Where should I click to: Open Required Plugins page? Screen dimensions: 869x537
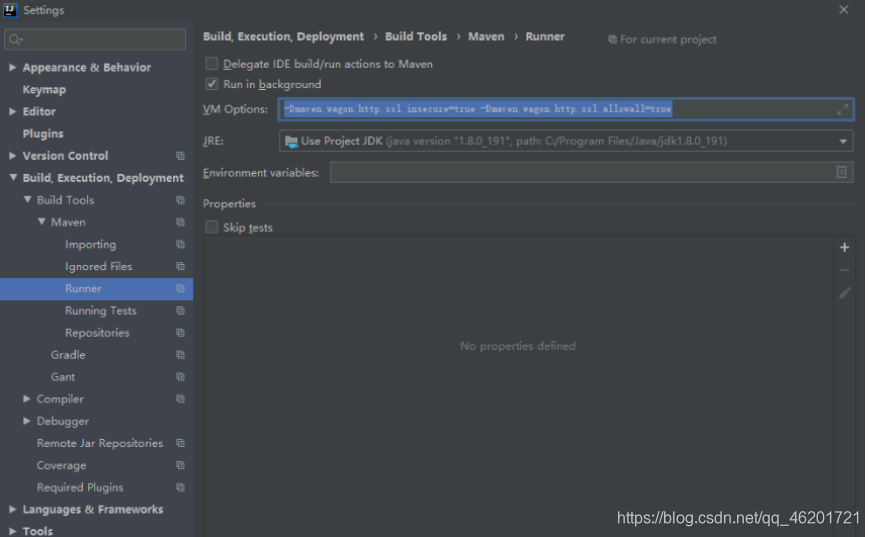[80, 488]
